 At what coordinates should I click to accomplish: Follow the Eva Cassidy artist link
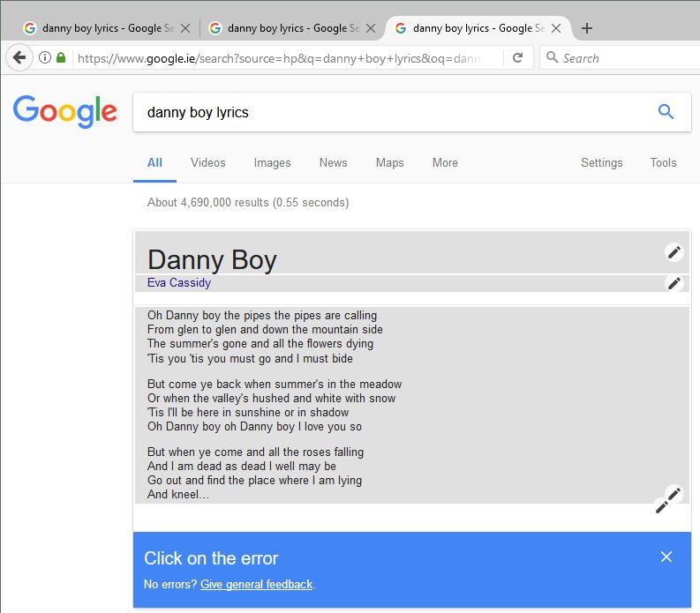coord(179,283)
